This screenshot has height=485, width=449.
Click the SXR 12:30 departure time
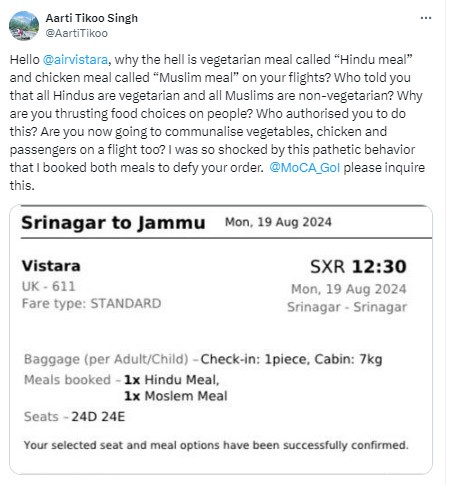pos(358,267)
